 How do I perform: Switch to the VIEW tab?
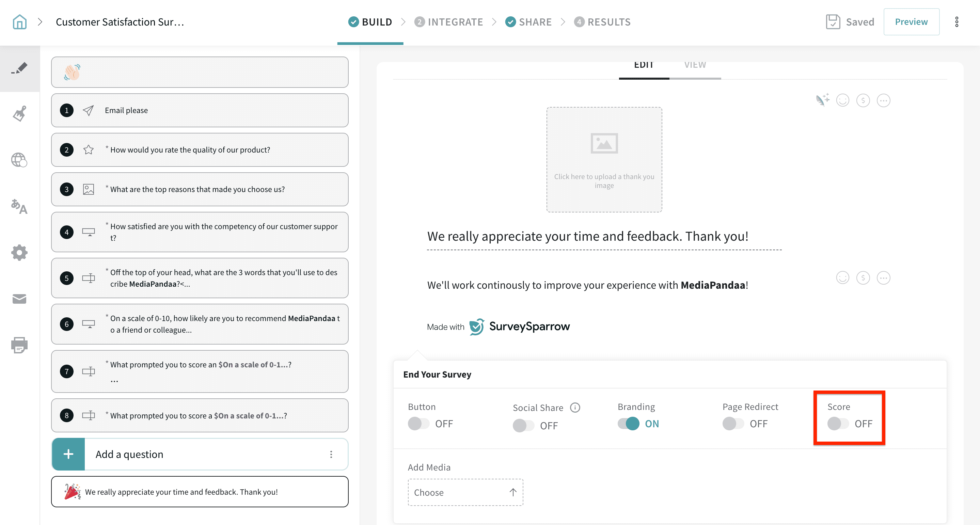695,65
